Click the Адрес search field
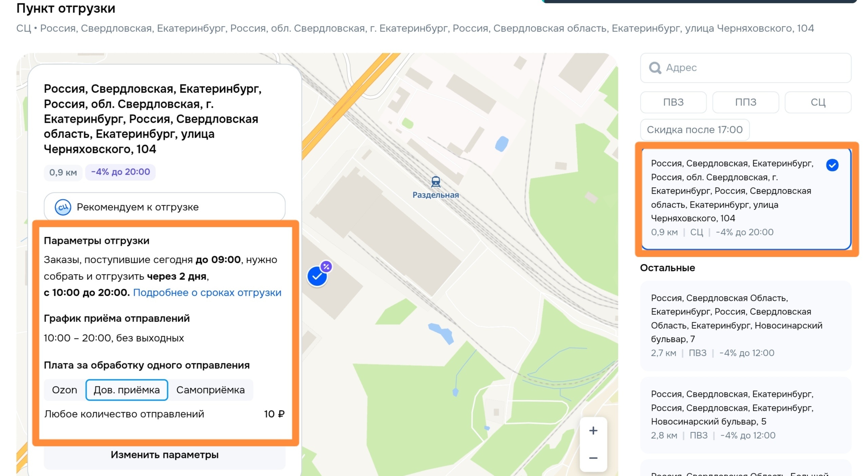 click(x=753, y=68)
